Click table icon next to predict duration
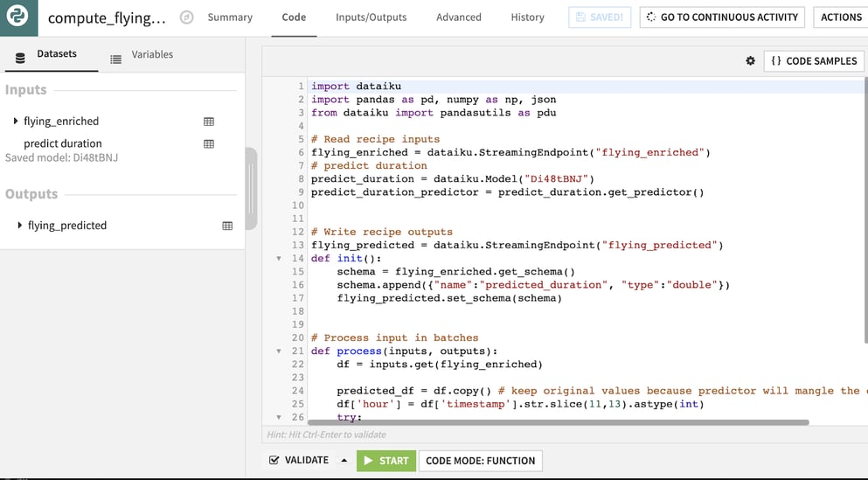 [208, 143]
